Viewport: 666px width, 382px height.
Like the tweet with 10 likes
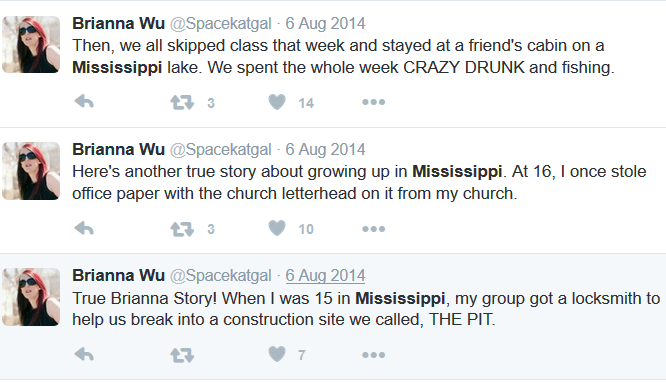coord(277,228)
